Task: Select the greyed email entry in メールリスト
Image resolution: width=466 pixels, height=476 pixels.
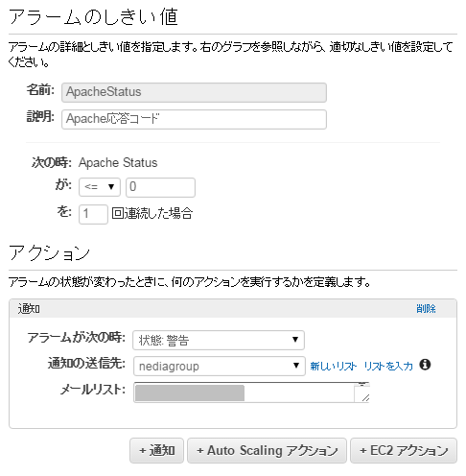Action: [x=190, y=393]
